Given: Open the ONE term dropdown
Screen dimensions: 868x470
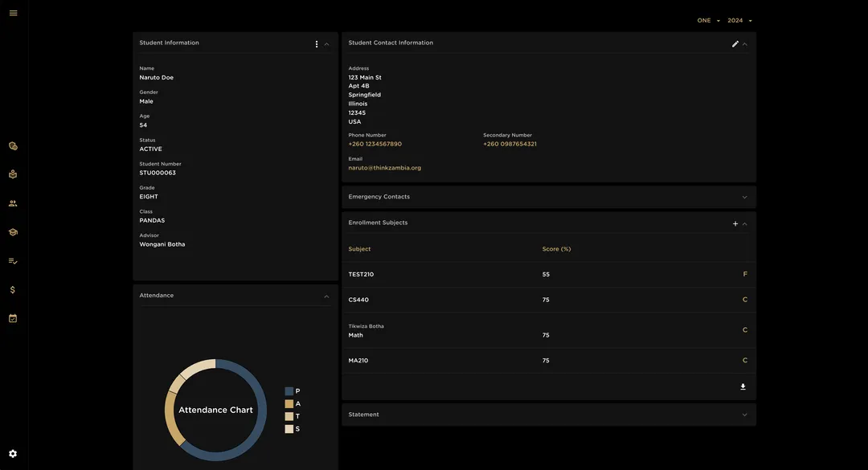Looking at the screenshot, I should 708,21.
